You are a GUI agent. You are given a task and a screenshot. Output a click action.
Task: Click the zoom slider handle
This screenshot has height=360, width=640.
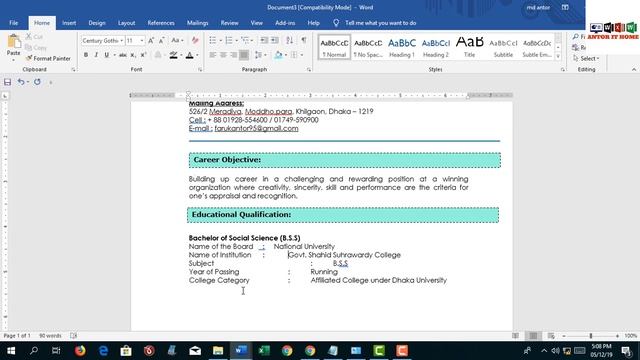591,336
